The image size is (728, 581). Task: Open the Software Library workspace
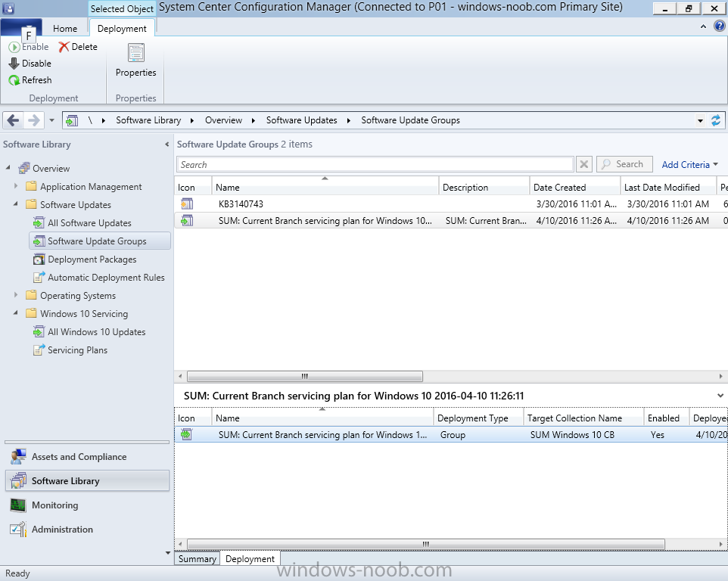[x=87, y=481]
